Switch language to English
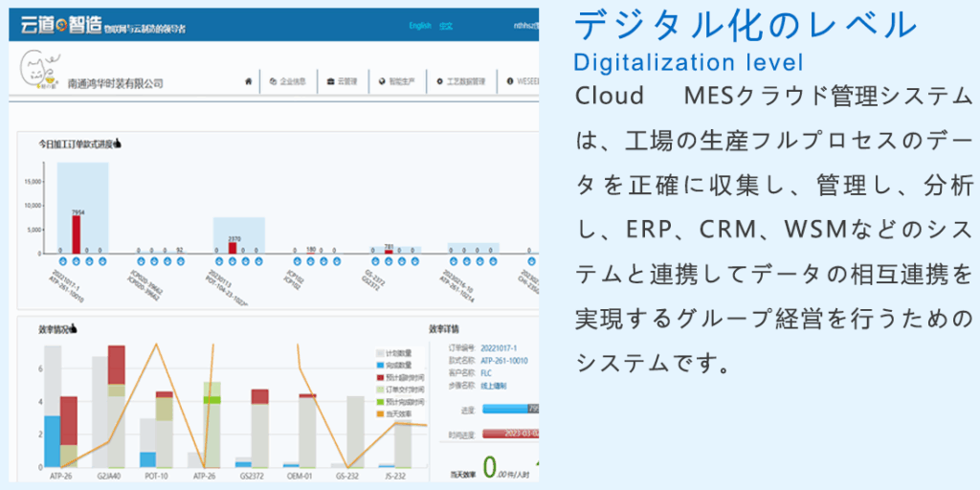980x490 pixels. (x=420, y=26)
